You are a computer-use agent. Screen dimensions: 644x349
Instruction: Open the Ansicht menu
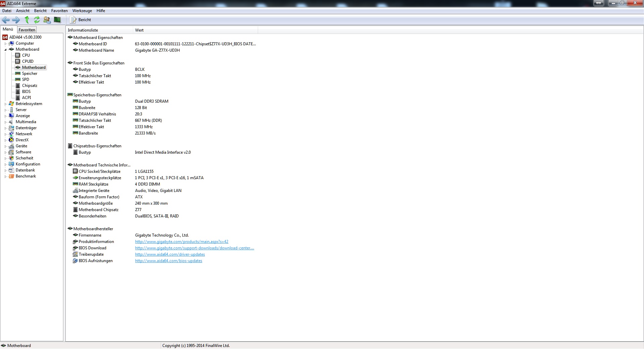(23, 11)
